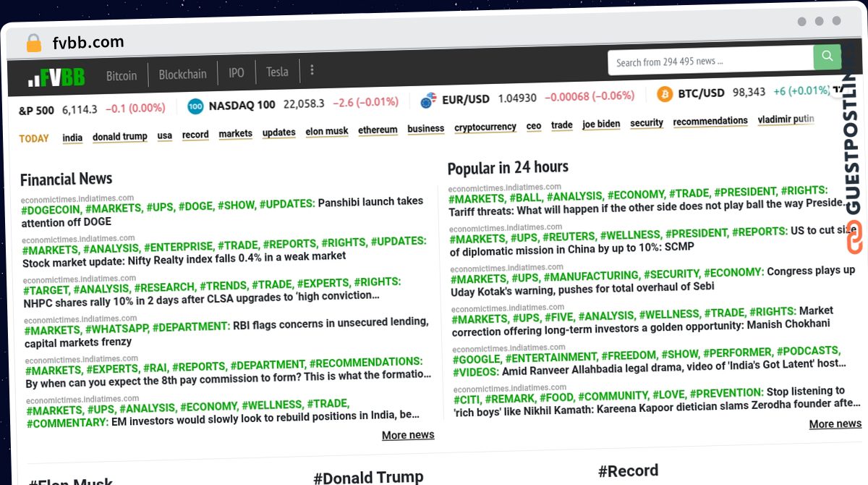
Task: Click the fvbb.com address text
Action: click(x=88, y=42)
